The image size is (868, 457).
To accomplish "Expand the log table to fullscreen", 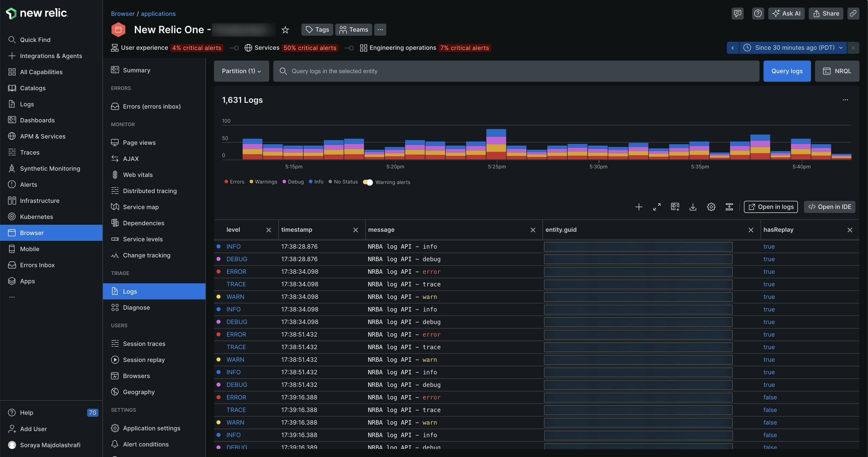I will coord(657,207).
